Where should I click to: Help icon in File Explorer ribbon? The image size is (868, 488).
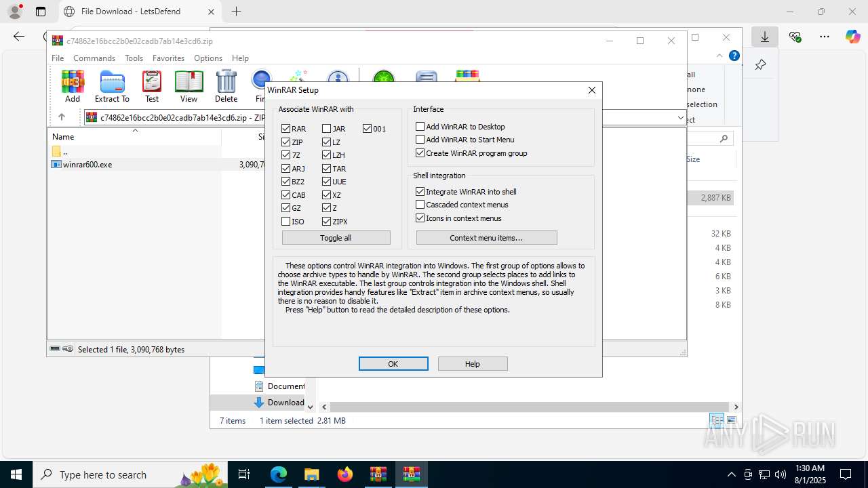pyautogui.click(x=734, y=56)
